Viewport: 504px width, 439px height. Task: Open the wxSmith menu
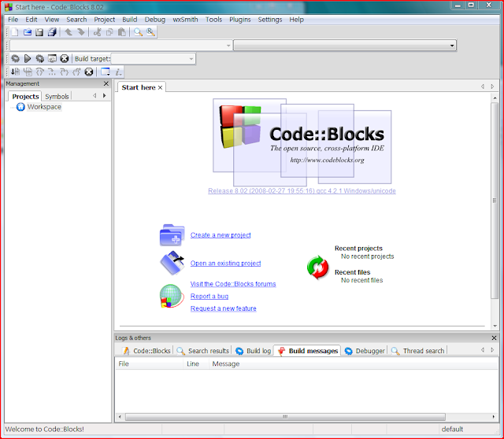[185, 20]
